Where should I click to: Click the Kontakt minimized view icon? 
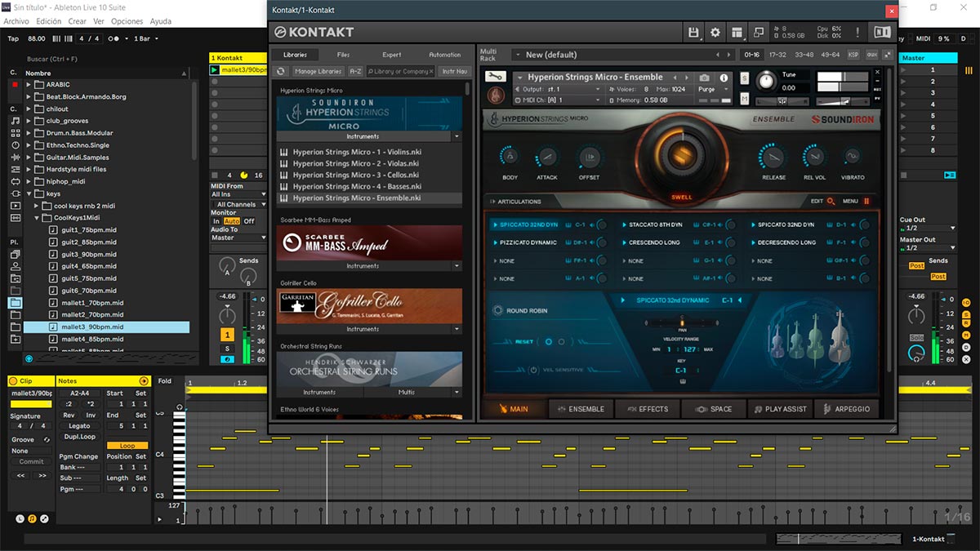pos(759,33)
